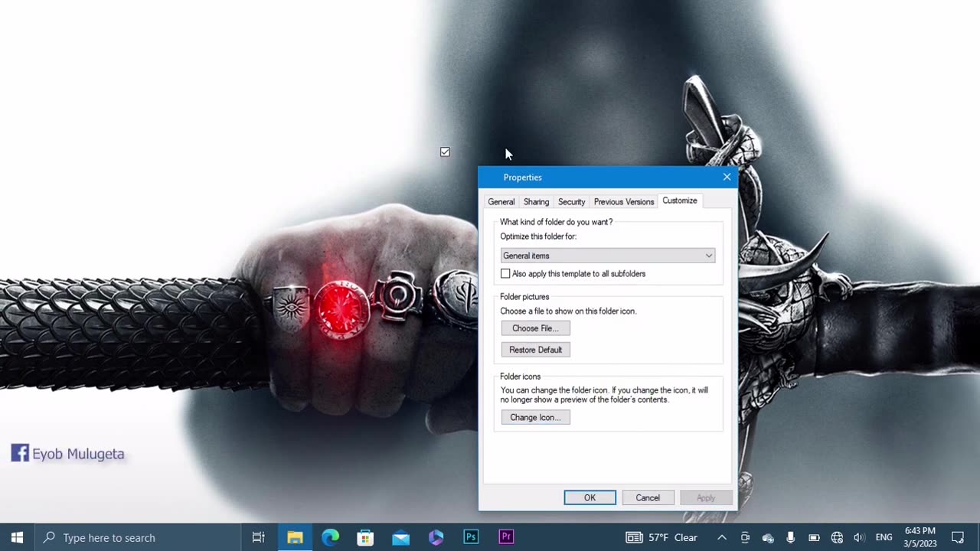Confirm with the OK button
980x551 pixels.
[x=590, y=497]
